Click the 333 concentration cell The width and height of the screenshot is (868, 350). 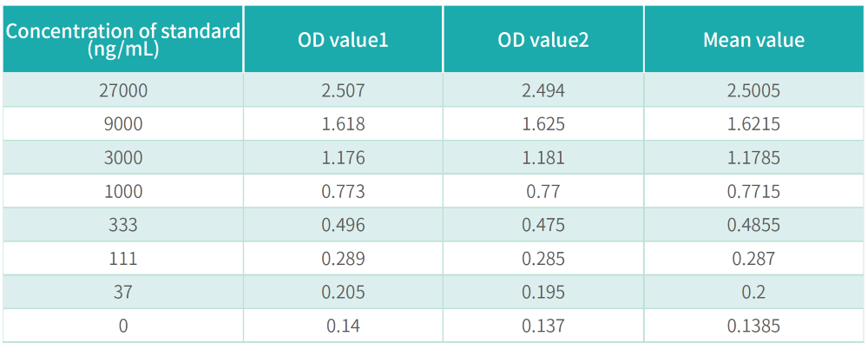pos(122,225)
